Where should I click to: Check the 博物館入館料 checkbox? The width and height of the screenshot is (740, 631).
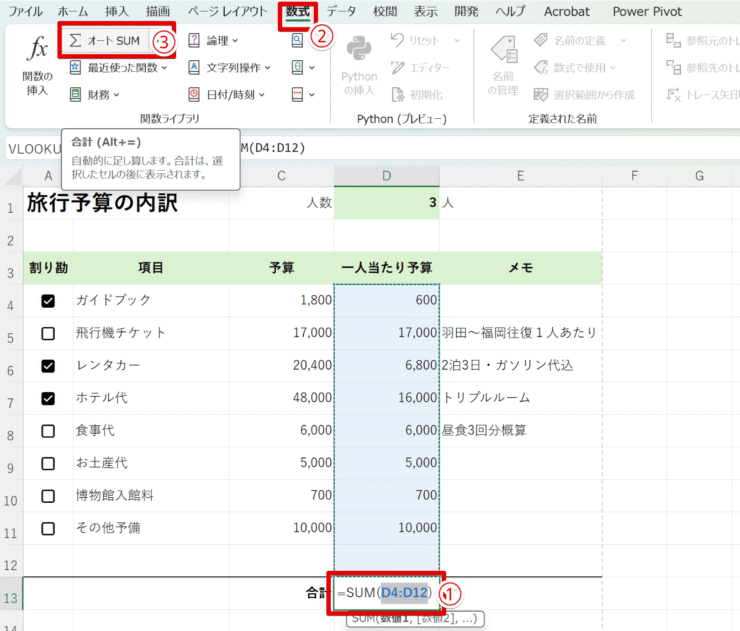tap(48, 496)
